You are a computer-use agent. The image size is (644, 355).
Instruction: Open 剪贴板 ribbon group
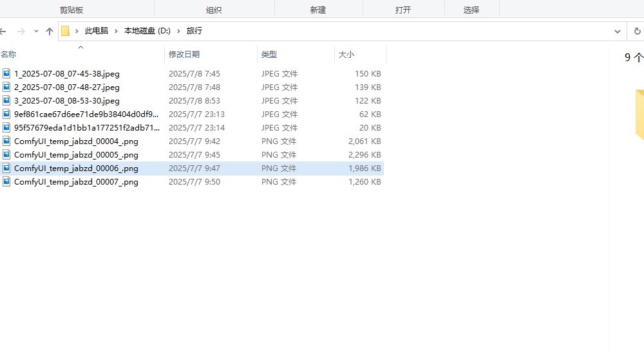click(71, 10)
